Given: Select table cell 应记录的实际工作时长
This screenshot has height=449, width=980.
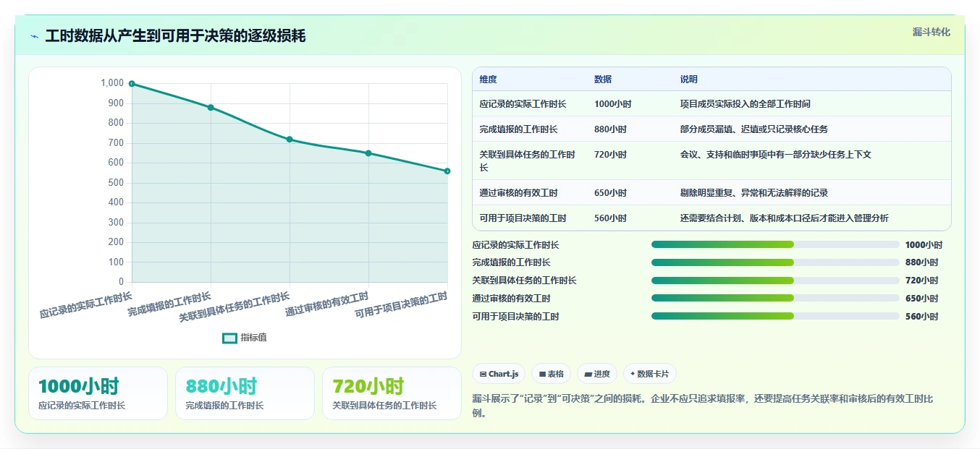Looking at the screenshot, I should [x=523, y=104].
